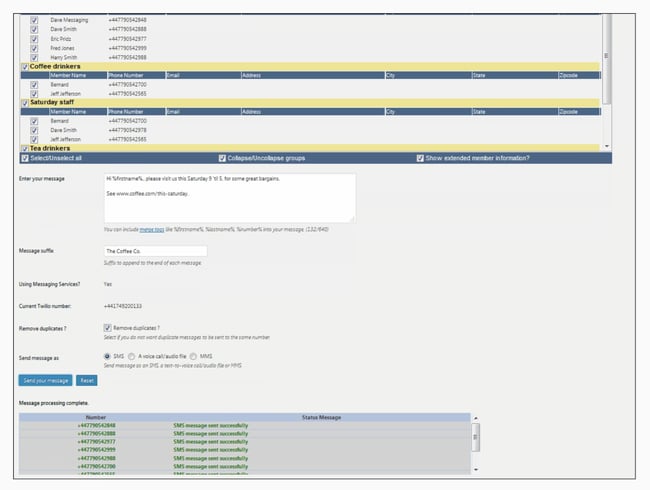Toggle the Harry Smith member checkbox
Image resolution: width=650 pixels, height=490 pixels.
click(34, 57)
